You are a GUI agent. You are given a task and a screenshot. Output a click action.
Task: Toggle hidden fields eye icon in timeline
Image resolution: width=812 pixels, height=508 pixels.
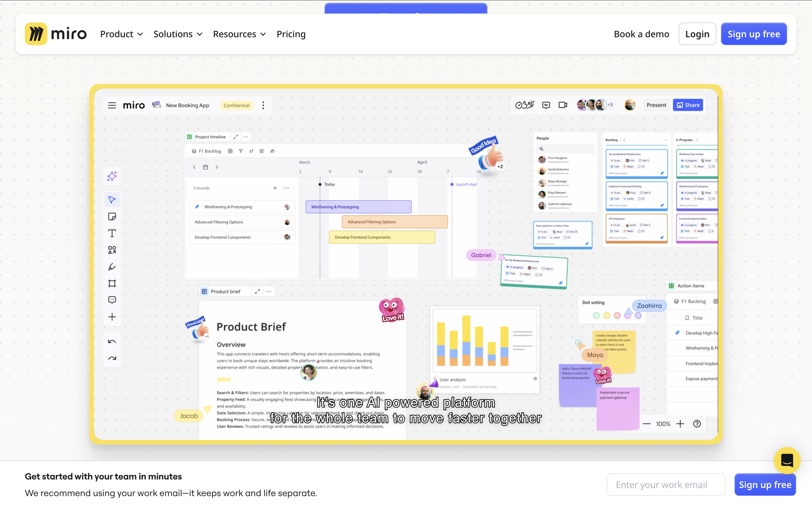click(x=272, y=151)
